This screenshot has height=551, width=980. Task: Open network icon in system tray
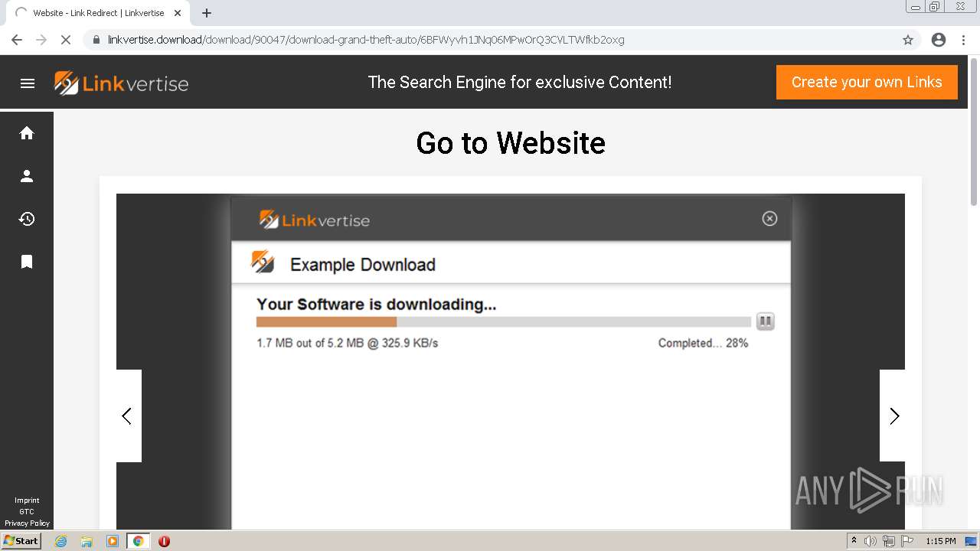click(889, 541)
